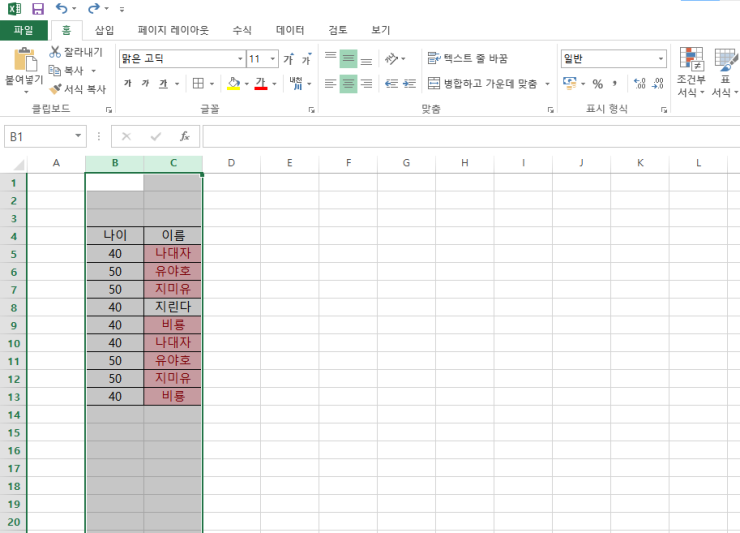Click the Increase Decimal icon
The image size is (740, 533).
point(639,84)
